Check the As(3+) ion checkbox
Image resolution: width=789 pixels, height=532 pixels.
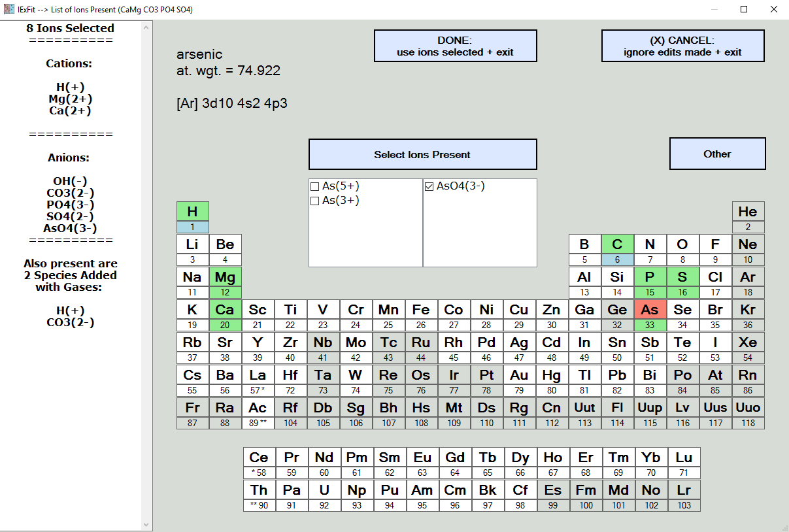[x=315, y=201]
